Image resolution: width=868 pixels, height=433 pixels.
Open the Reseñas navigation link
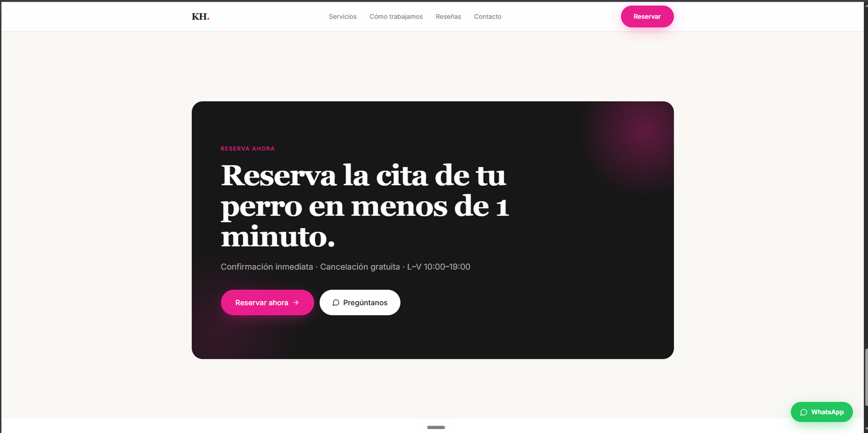(x=448, y=17)
